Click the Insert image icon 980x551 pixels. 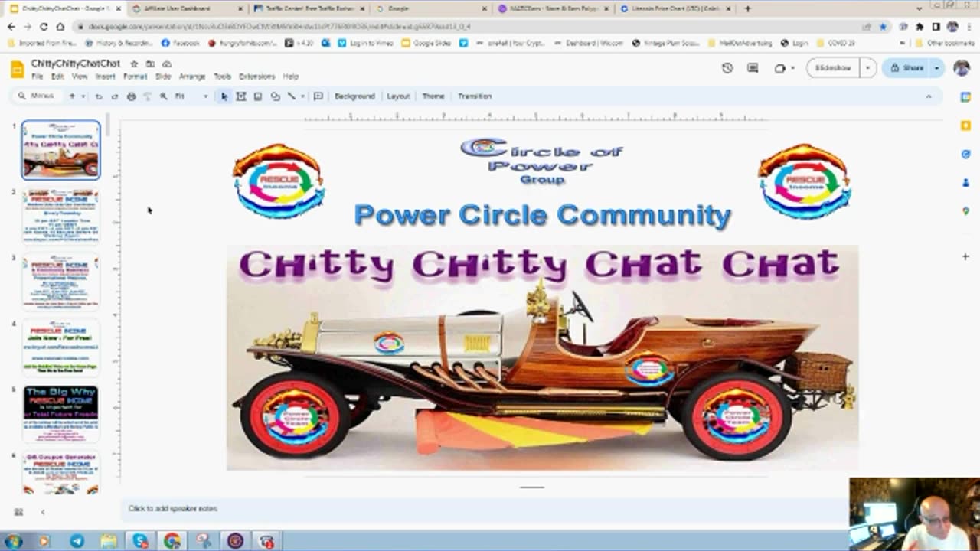258,96
